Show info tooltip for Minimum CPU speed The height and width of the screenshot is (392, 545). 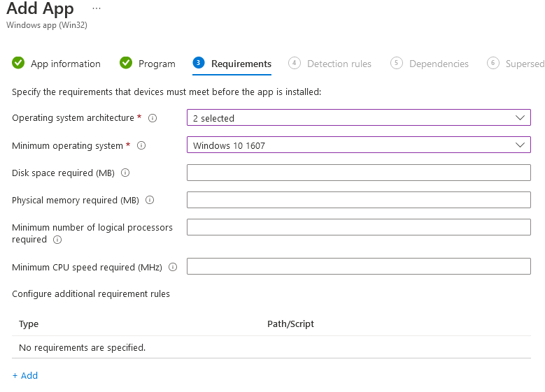pyautogui.click(x=173, y=267)
